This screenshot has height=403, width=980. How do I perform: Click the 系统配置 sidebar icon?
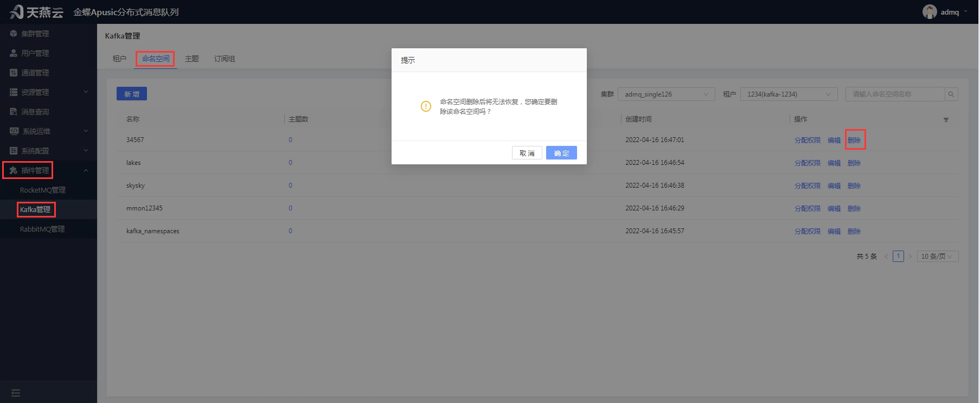pyautogui.click(x=14, y=151)
